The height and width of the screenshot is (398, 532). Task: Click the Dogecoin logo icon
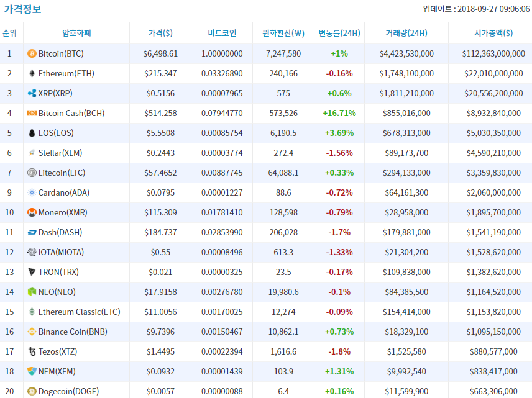click(x=32, y=391)
